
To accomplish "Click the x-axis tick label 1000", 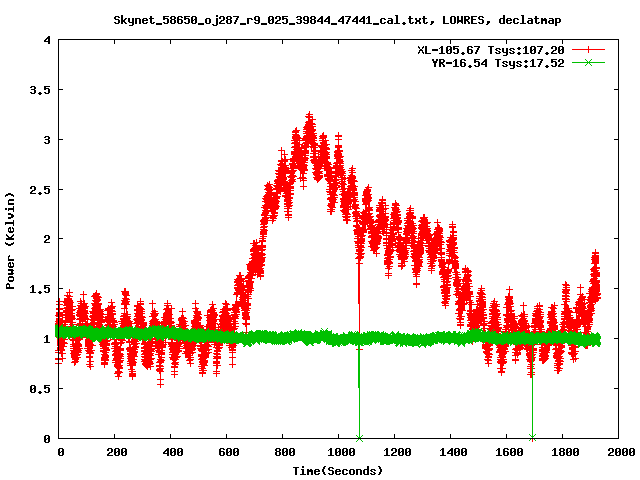I will point(341,452).
